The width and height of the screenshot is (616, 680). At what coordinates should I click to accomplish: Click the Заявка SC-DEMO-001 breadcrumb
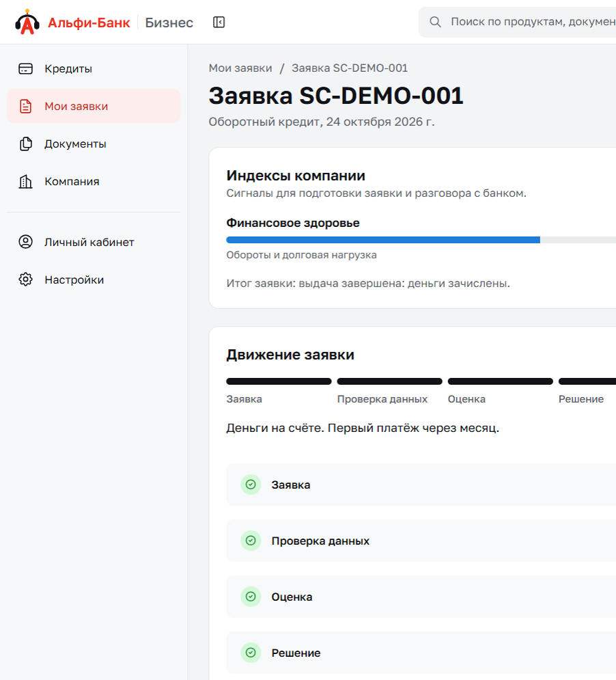(x=350, y=68)
